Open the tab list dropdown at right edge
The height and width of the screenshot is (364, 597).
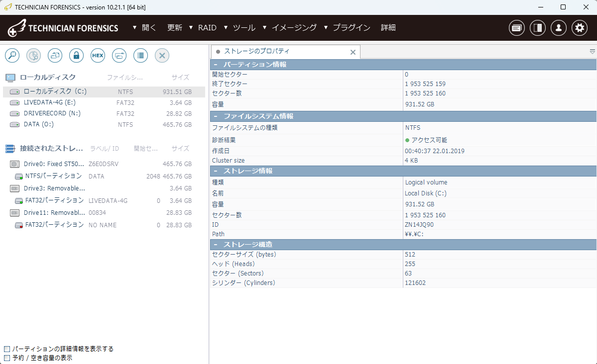592,51
